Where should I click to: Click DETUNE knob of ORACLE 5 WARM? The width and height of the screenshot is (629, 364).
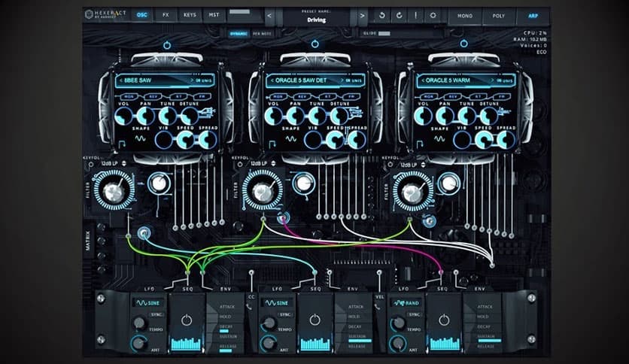[489, 117]
